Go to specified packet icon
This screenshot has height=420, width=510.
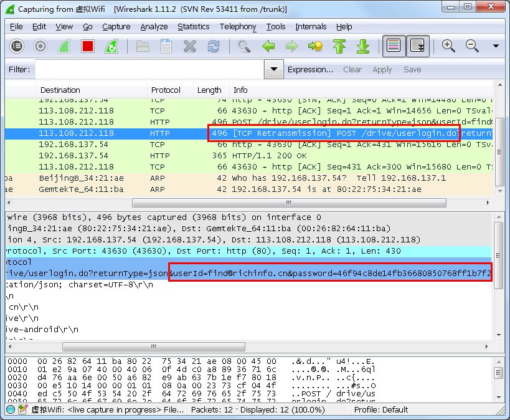click(x=315, y=46)
